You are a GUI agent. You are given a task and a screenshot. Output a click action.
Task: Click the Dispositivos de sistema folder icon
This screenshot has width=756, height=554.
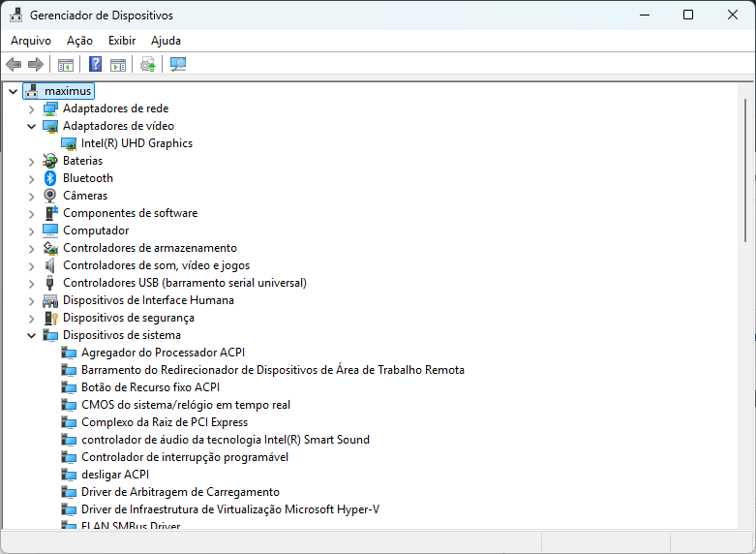coord(50,335)
